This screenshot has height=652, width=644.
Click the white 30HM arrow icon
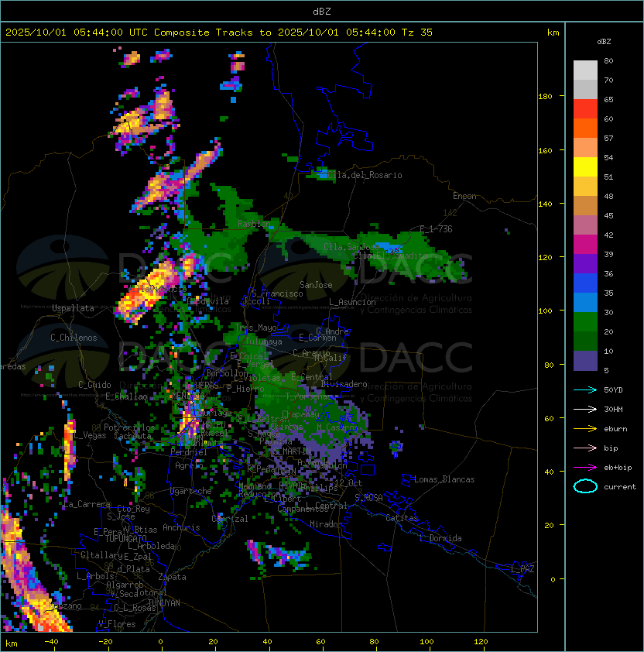click(585, 410)
